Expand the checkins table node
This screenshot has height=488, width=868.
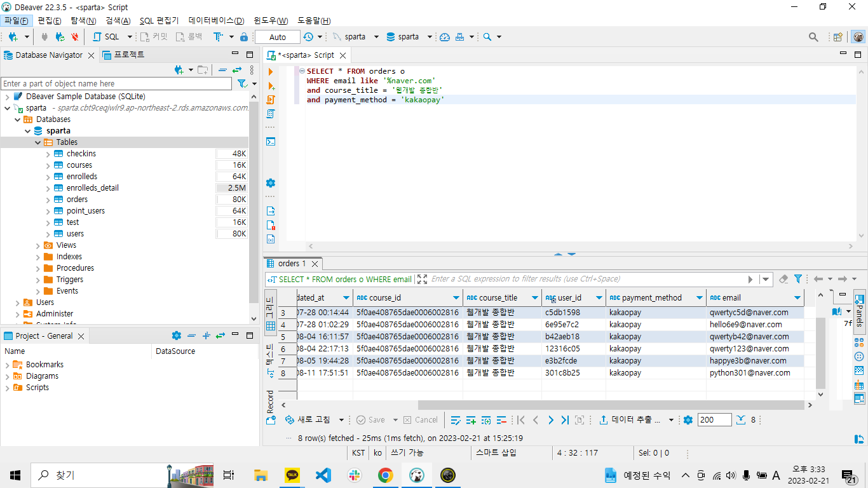tap(48, 154)
